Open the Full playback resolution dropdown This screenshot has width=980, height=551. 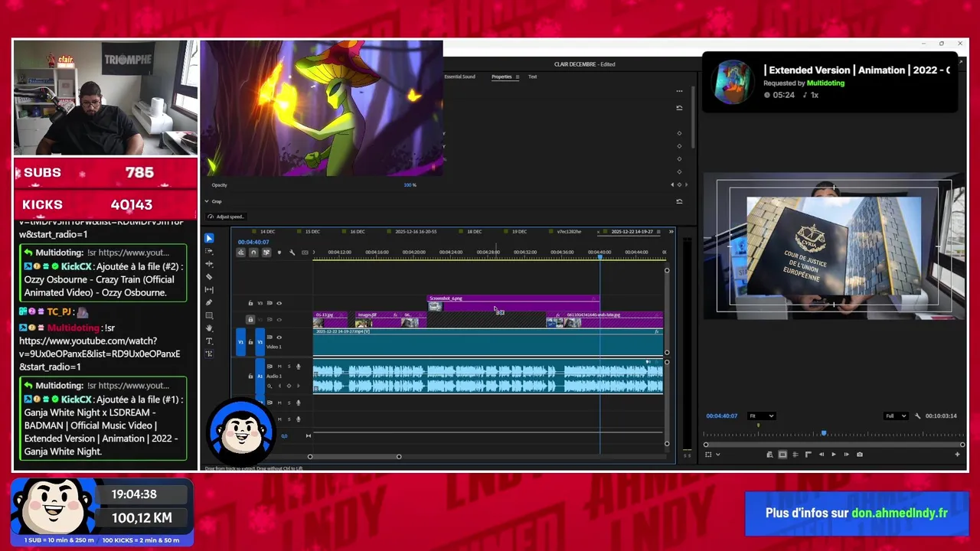point(894,416)
